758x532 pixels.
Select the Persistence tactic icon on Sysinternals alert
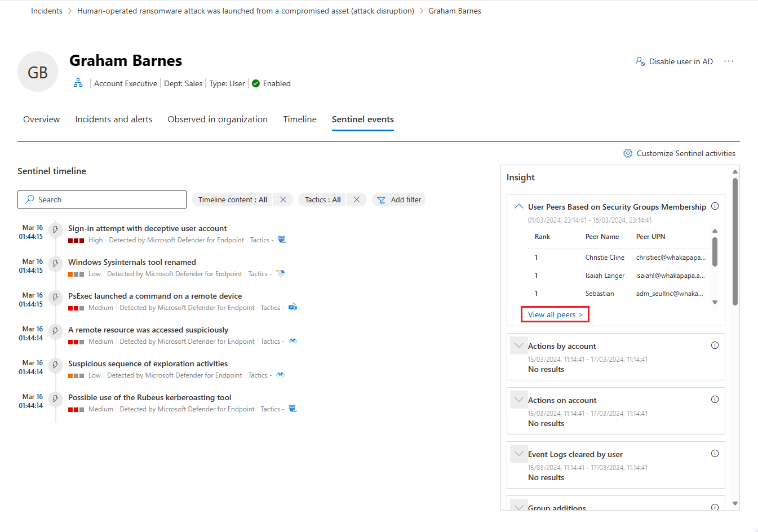[281, 273]
